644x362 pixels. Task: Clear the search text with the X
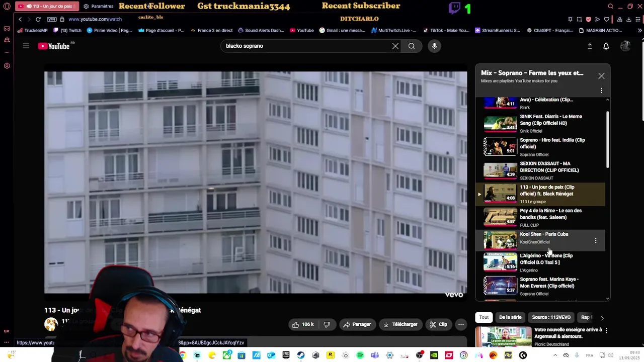click(x=395, y=46)
